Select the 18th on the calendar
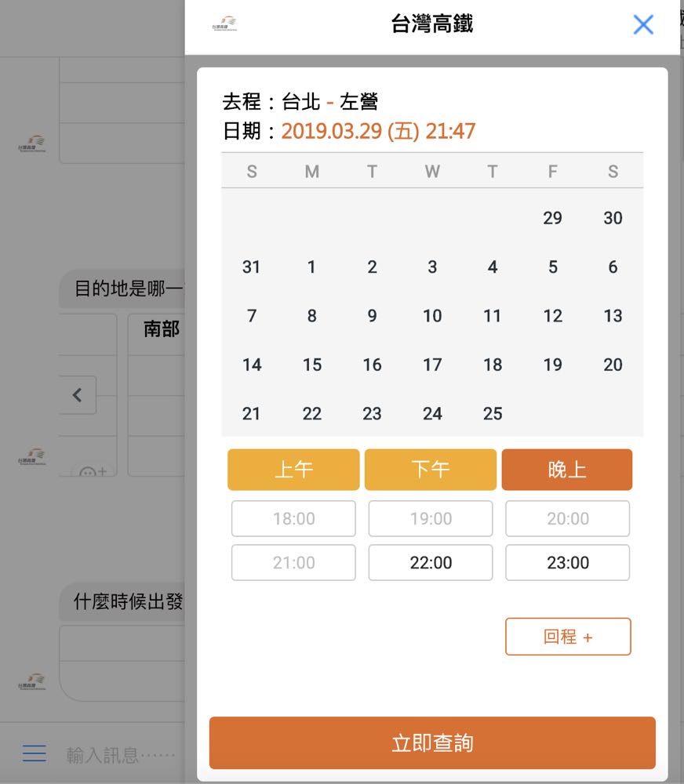The image size is (684, 784). tap(493, 365)
